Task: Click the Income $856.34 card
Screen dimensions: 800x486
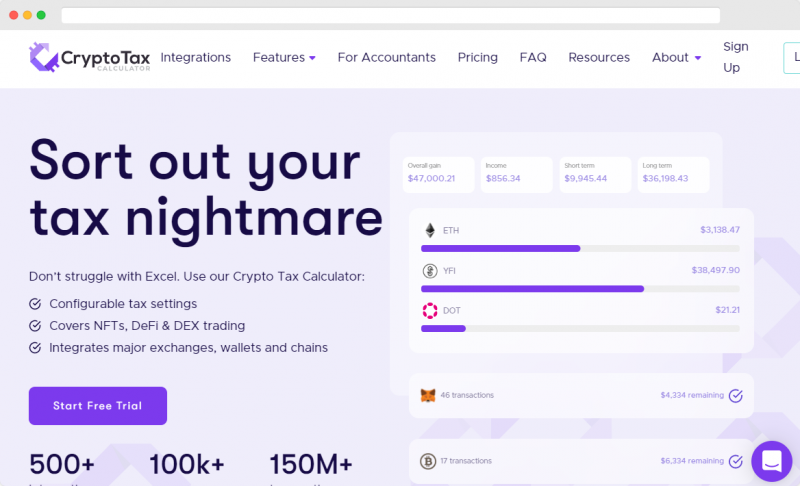Action: pos(516,175)
